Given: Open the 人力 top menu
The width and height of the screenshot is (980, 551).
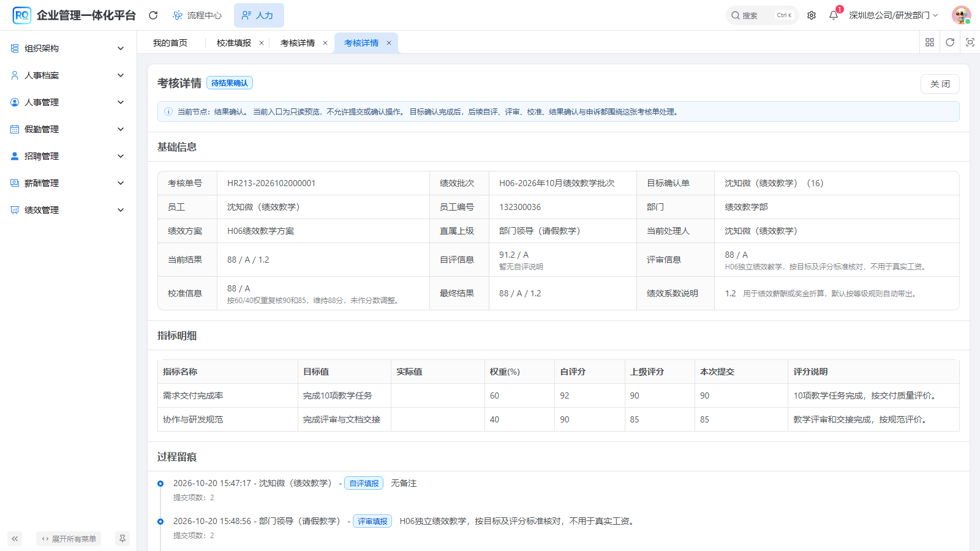Looking at the screenshot, I should pos(258,15).
